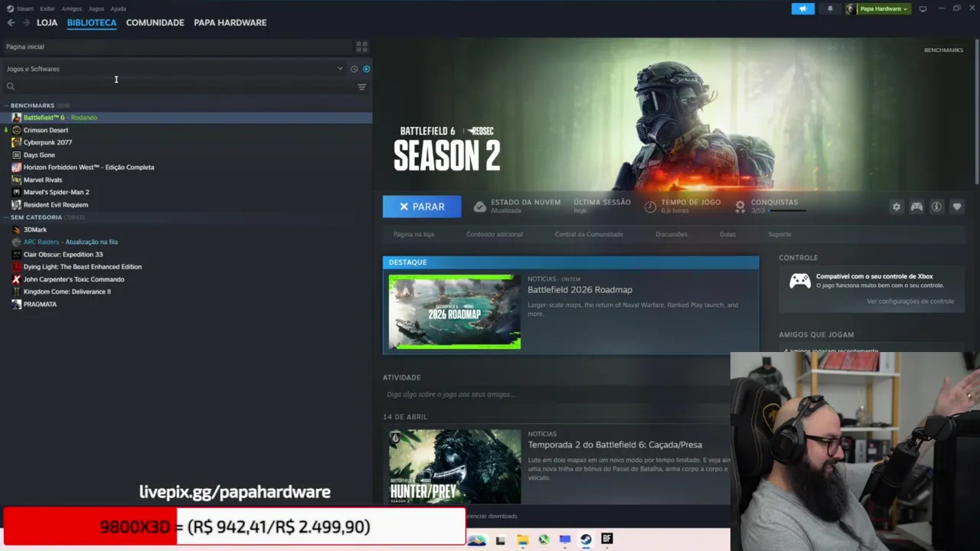Select Days Gone in the list

coord(186,155)
